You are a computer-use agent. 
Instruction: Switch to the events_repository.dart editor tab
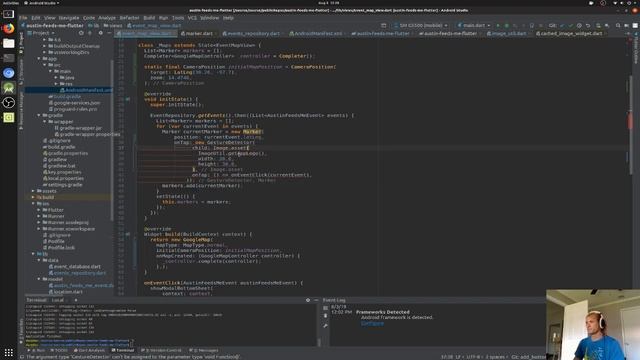pyautogui.click(x=252, y=33)
